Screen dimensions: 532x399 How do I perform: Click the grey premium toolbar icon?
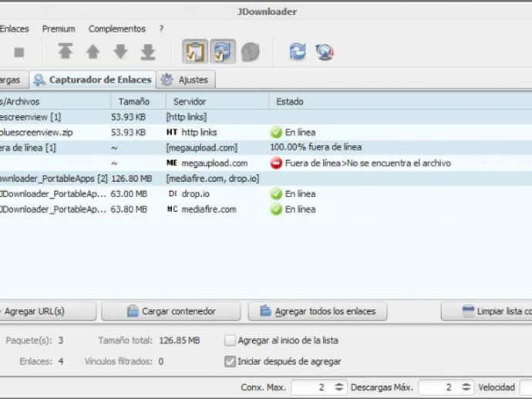(x=251, y=52)
